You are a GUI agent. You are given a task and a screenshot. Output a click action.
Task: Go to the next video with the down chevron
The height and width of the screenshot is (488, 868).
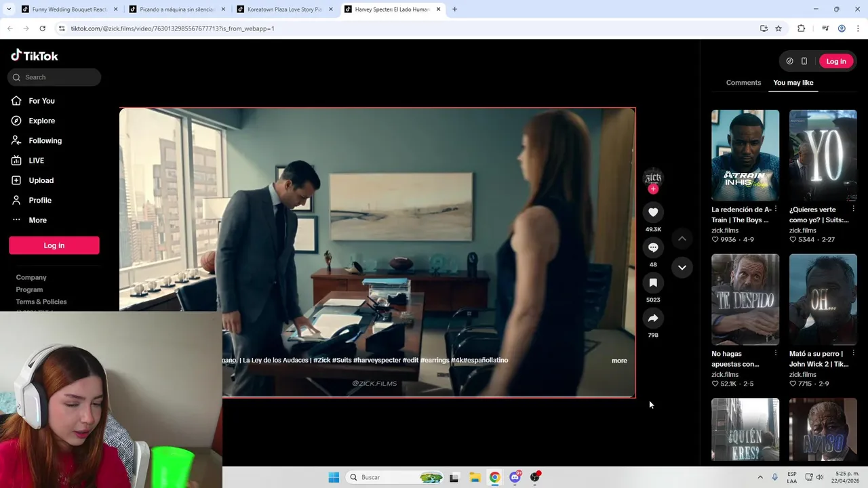682,267
